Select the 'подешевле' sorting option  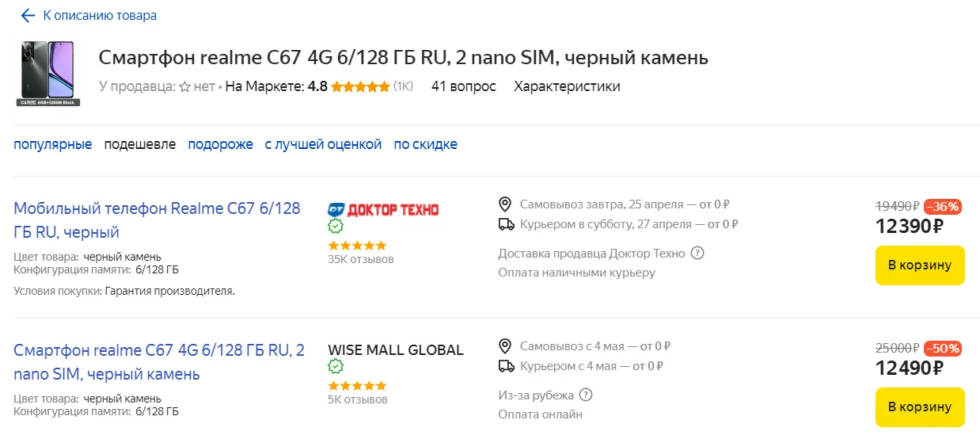[x=140, y=144]
